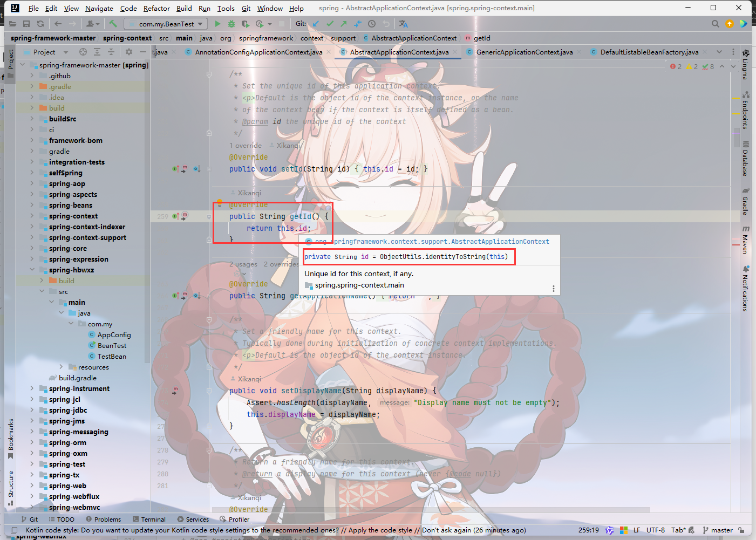This screenshot has height=540, width=756.
Task: Expand the resources folder in project tree
Action: (x=61, y=367)
